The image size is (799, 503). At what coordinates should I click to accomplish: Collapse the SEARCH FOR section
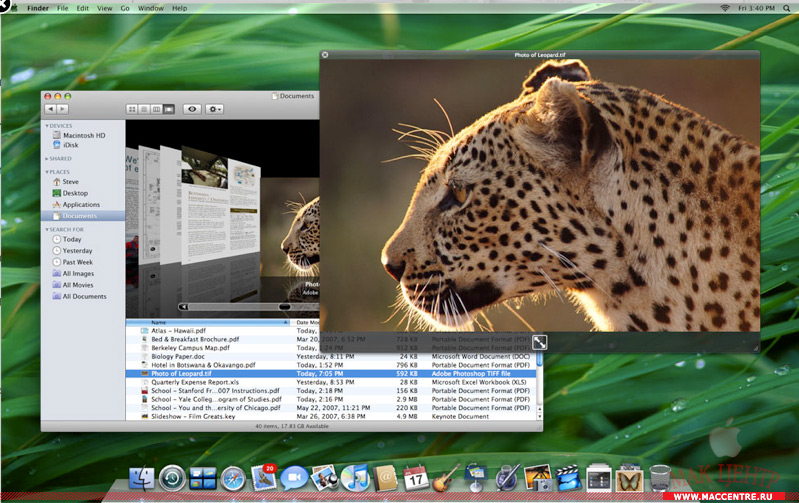(x=47, y=230)
